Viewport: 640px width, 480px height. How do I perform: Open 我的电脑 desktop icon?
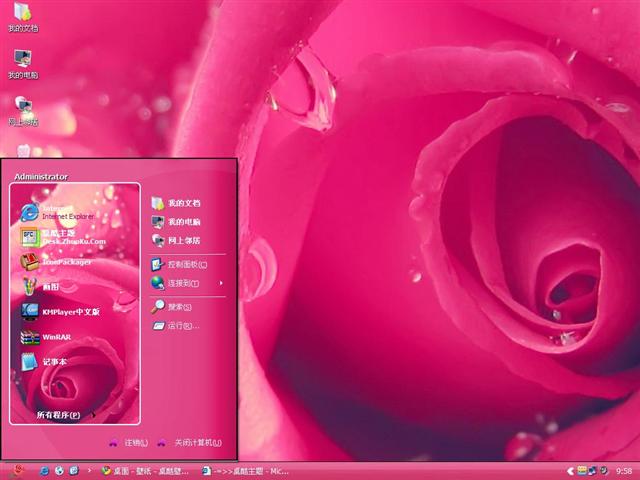23,64
